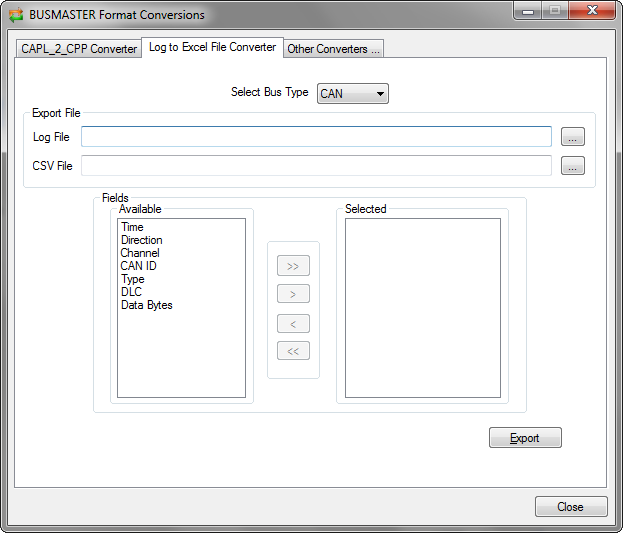
Task: Add selected field with > button
Action: (x=293, y=294)
